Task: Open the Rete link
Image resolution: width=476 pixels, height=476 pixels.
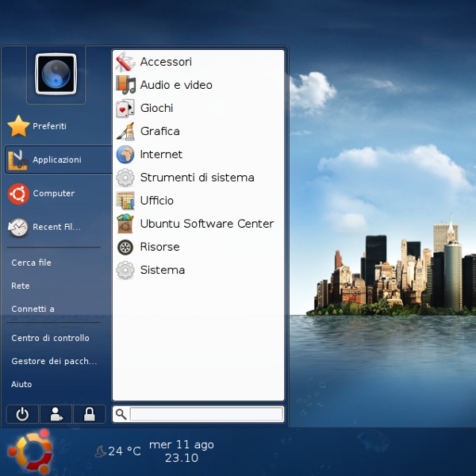Action: (21, 286)
